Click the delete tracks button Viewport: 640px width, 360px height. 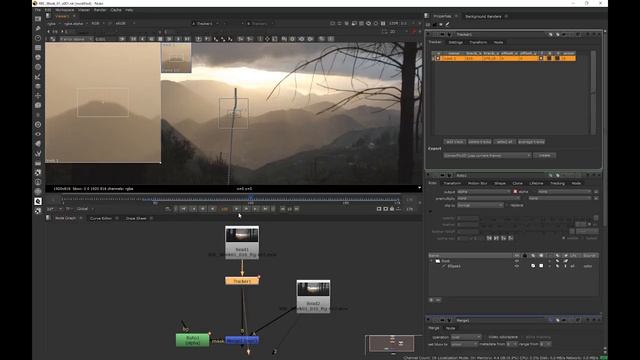(x=480, y=142)
